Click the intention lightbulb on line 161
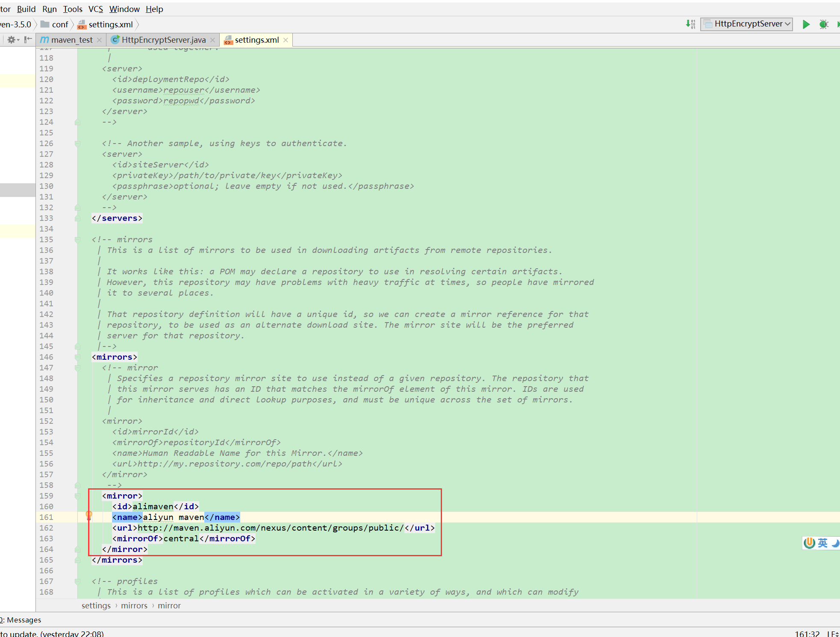Image resolution: width=840 pixels, height=637 pixels. pos(89,516)
